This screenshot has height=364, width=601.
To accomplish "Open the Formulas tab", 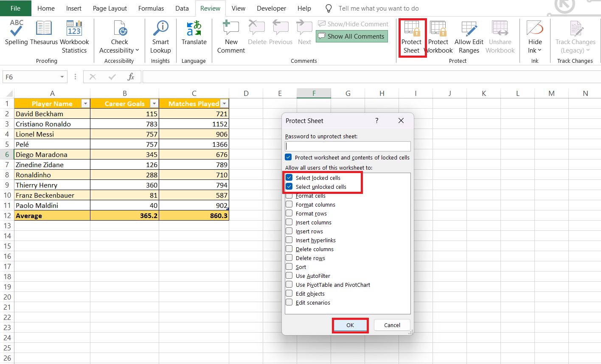I will (151, 8).
